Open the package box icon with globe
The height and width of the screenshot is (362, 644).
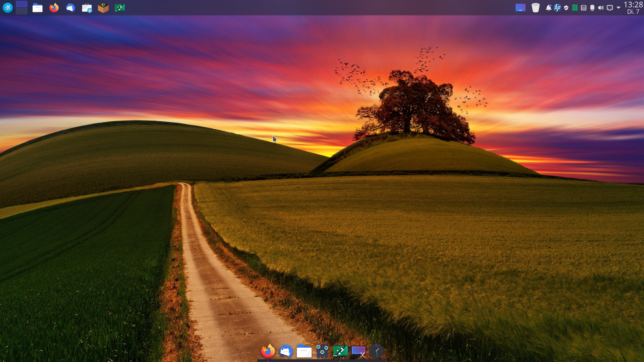[103, 8]
